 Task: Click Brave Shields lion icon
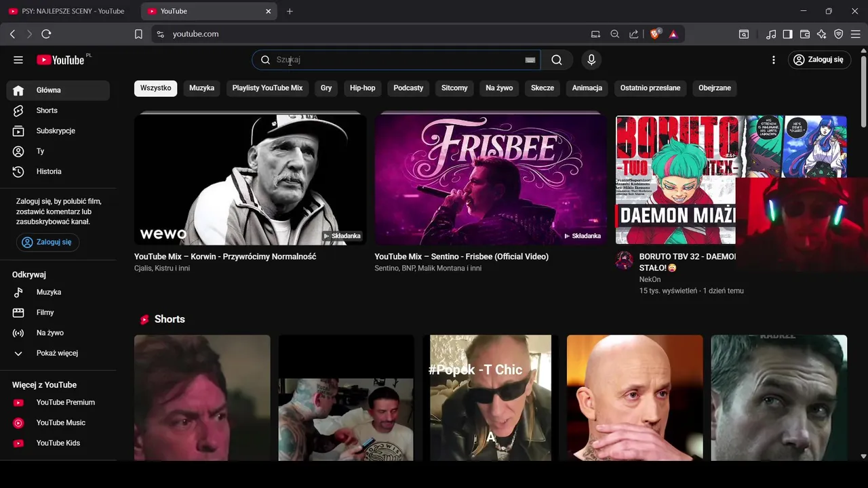[655, 34]
